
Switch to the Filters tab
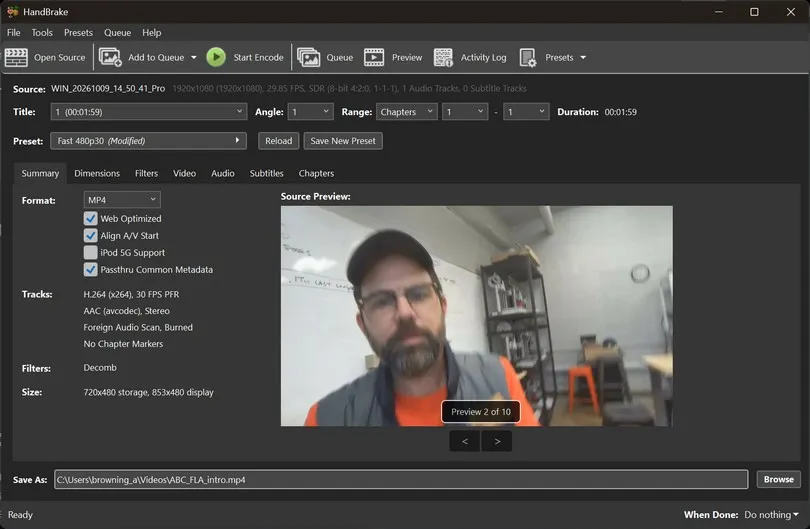(146, 174)
